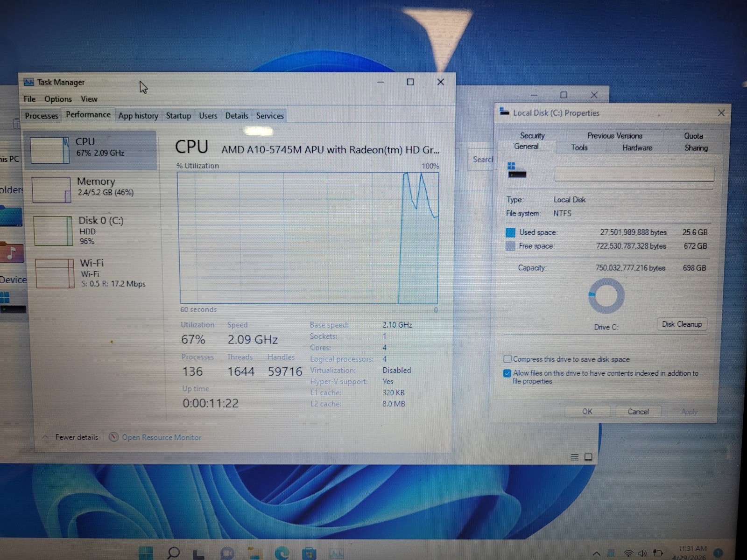Select Disk 0 (C:) performance entry
The image size is (747, 560).
(x=93, y=230)
